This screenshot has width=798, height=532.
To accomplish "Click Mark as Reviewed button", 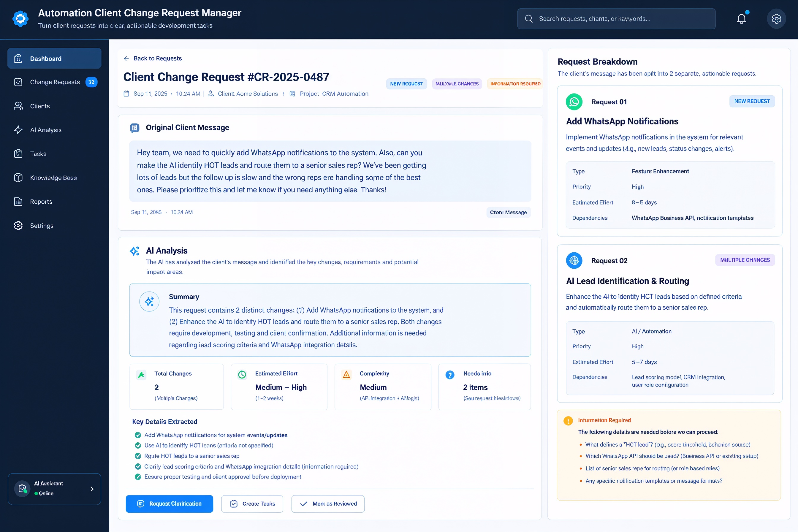I will click(x=328, y=503).
